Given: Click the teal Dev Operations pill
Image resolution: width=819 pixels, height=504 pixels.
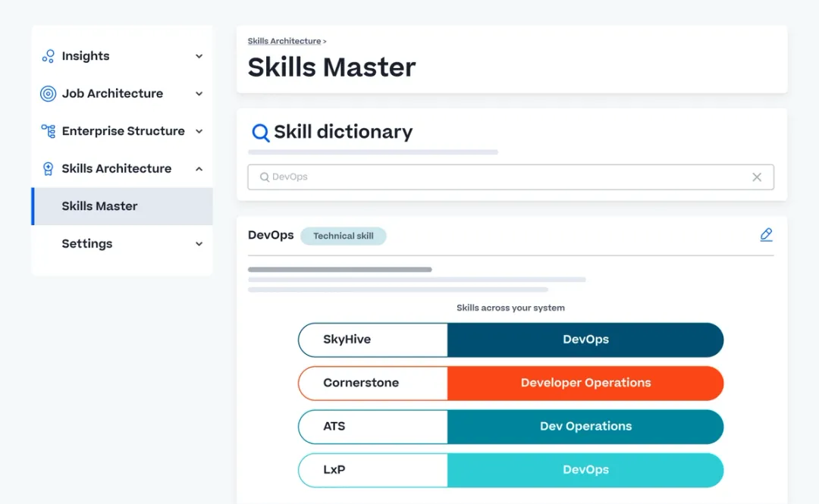Looking at the screenshot, I should [x=585, y=426].
